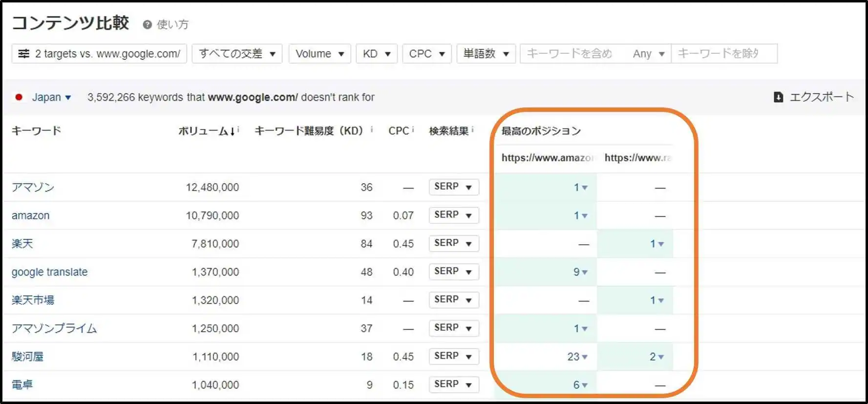Sort by キーワード難易度 (KD) column header
The width and height of the screenshot is (868, 404).
click(x=309, y=131)
